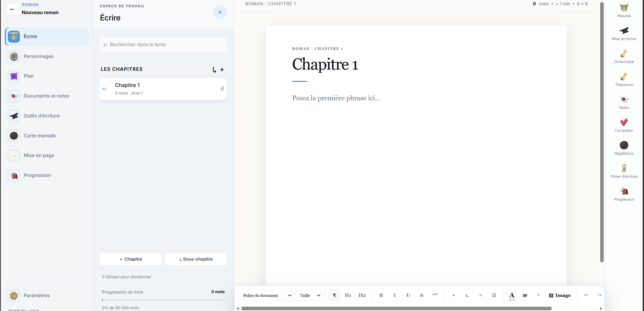Undo the last action
644x311 pixels.
click(586, 295)
